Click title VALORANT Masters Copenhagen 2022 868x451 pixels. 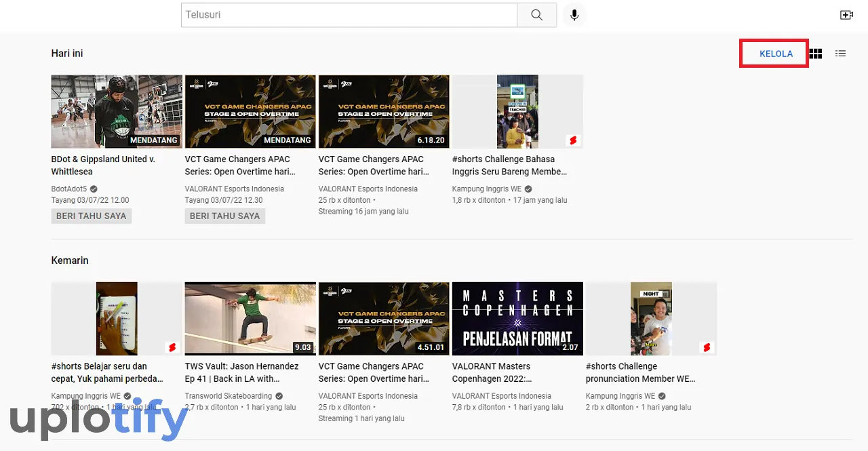(x=492, y=372)
